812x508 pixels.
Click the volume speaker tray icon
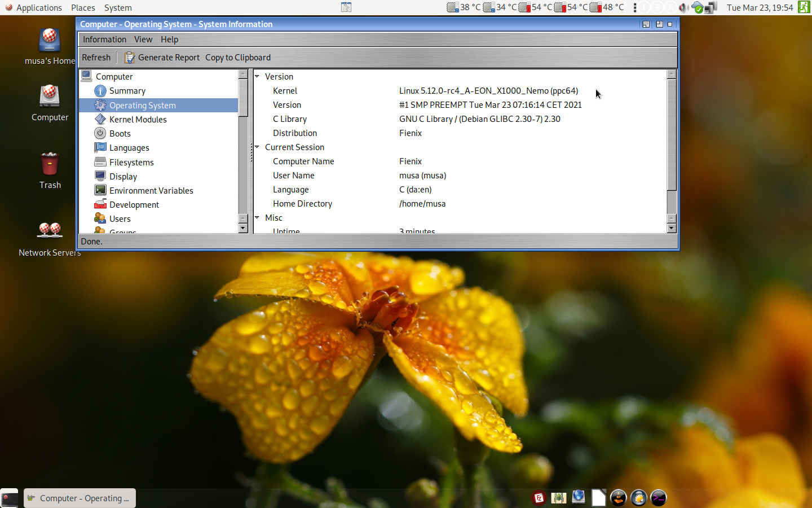[x=683, y=7]
